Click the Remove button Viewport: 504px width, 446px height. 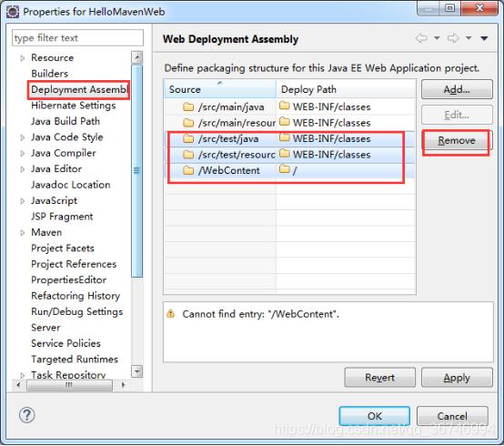tap(457, 140)
